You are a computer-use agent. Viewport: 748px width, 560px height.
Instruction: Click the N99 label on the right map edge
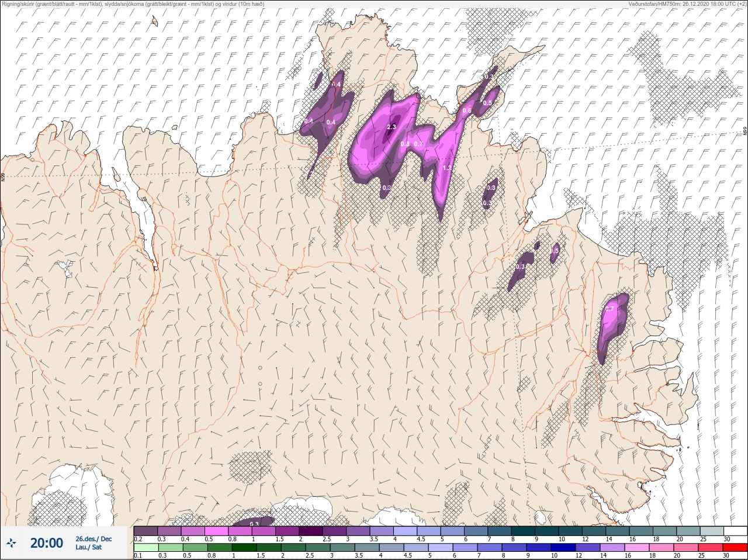tap(745, 132)
